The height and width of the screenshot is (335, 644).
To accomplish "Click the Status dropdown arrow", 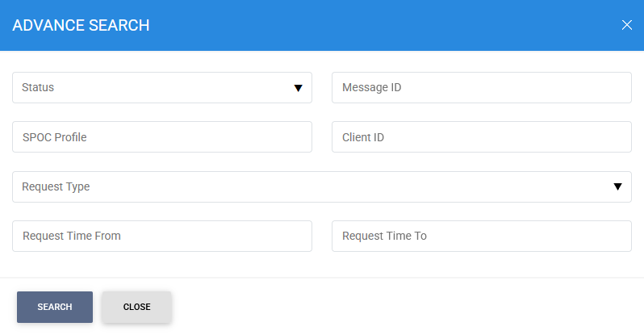I will tap(298, 88).
